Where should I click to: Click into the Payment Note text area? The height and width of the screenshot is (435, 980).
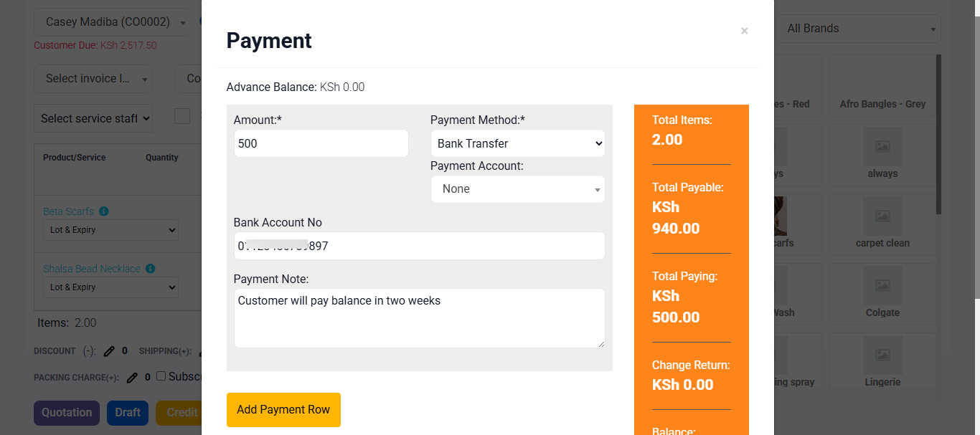[420, 318]
